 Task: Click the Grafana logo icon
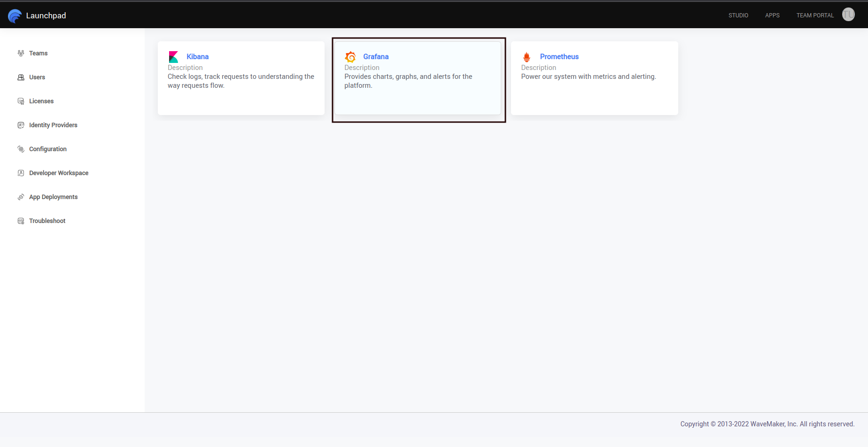pos(350,57)
